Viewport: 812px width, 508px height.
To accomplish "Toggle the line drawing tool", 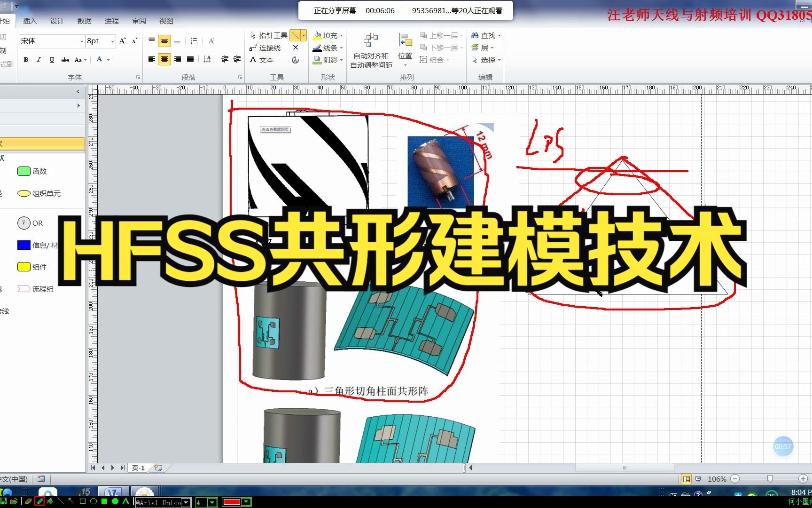I will [295, 35].
